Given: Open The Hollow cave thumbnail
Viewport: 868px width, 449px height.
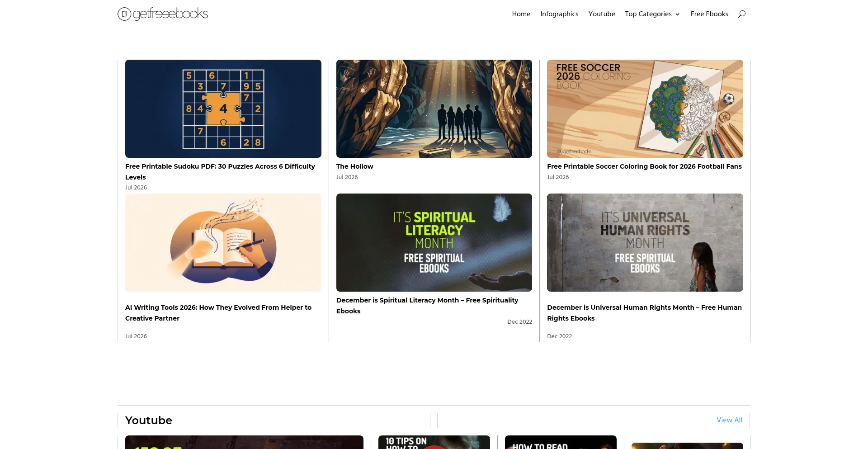Looking at the screenshot, I should coord(434,109).
